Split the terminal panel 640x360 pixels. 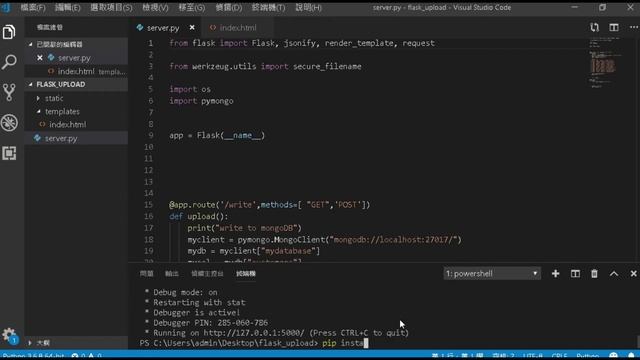pyautogui.click(x=575, y=273)
